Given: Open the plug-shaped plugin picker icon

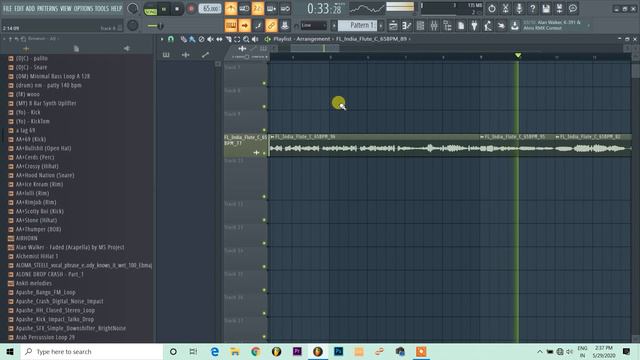Looking at the screenshot, I should click(474, 25).
